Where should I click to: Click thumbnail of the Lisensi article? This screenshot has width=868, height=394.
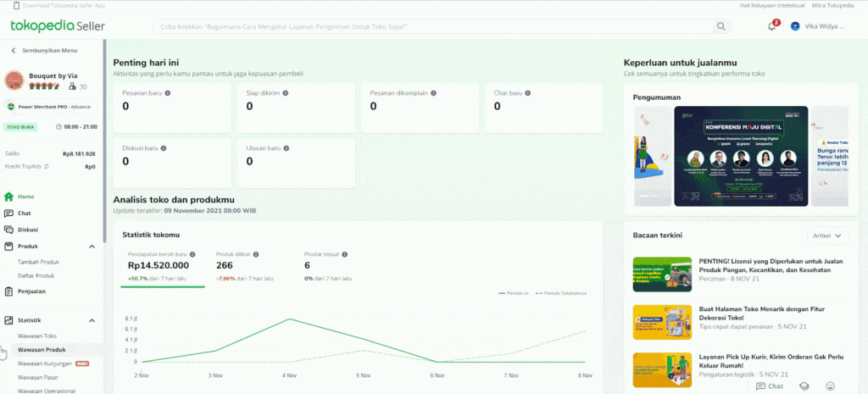pos(662,274)
